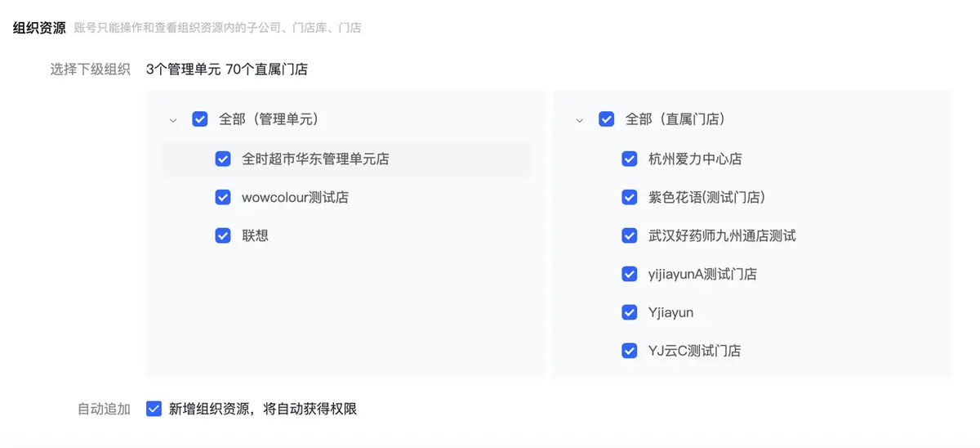Click the YJ云C测试门店 label text

point(694,351)
